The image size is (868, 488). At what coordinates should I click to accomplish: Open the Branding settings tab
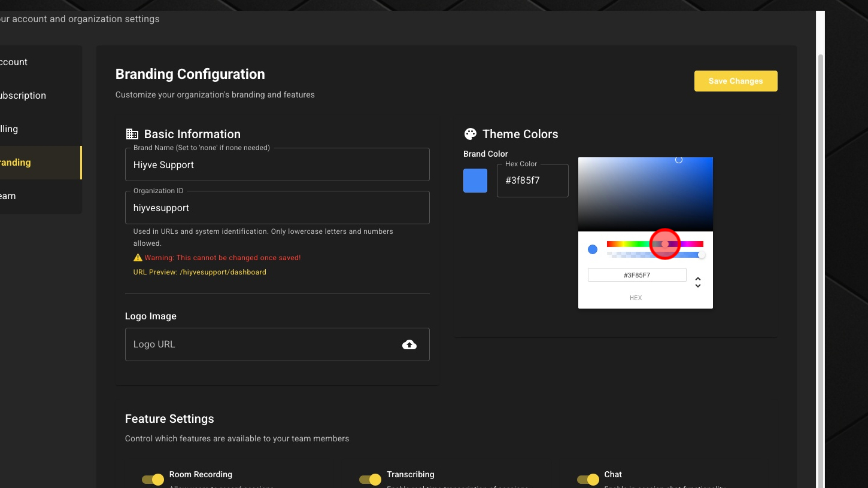coord(36,163)
